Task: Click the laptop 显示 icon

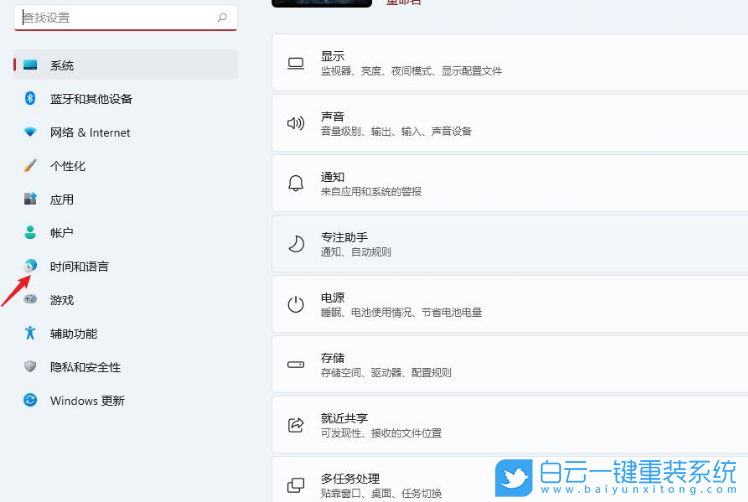Action: (296, 63)
